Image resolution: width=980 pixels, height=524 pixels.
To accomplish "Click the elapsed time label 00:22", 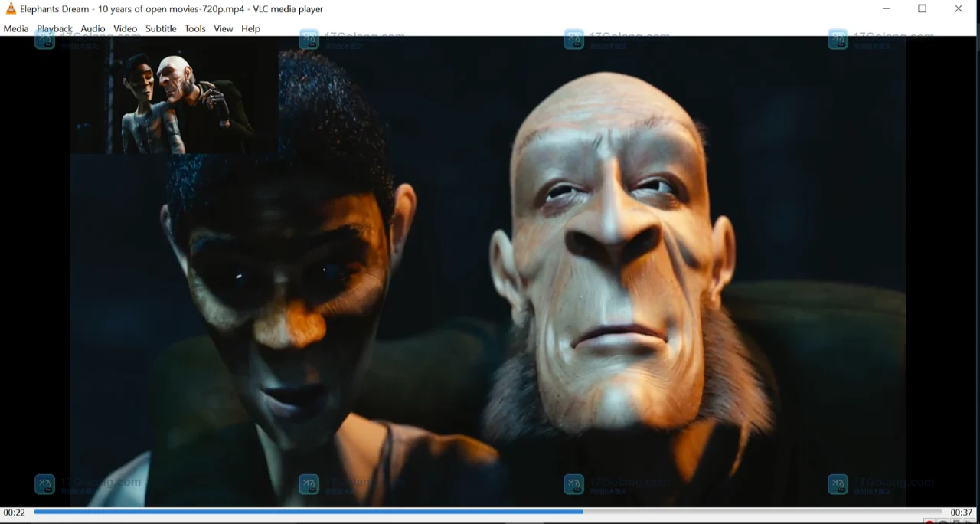I will pos(15,513).
